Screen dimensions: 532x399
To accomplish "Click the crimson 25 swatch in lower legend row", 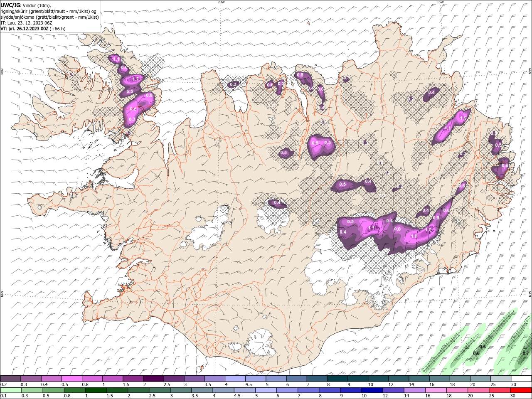I will 499,390.
